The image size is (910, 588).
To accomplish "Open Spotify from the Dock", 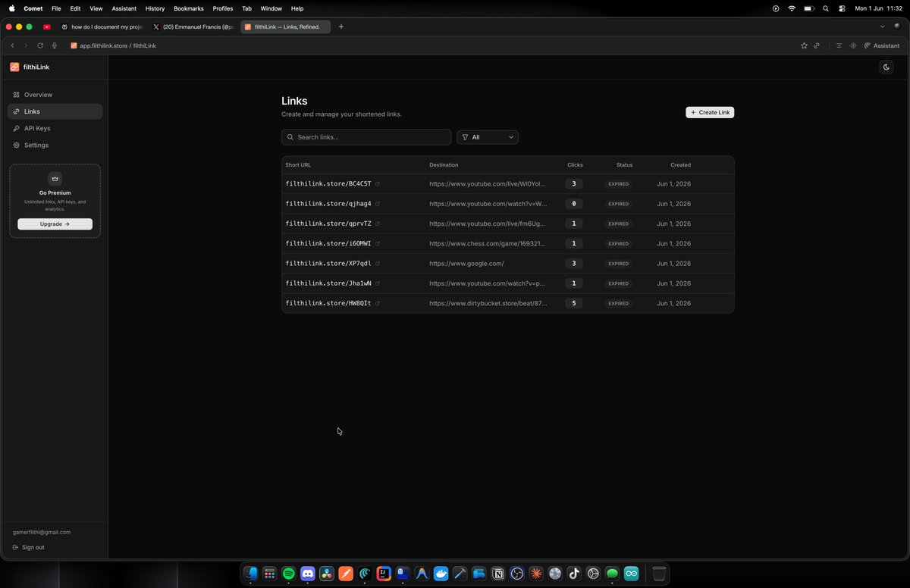I will 289,574.
